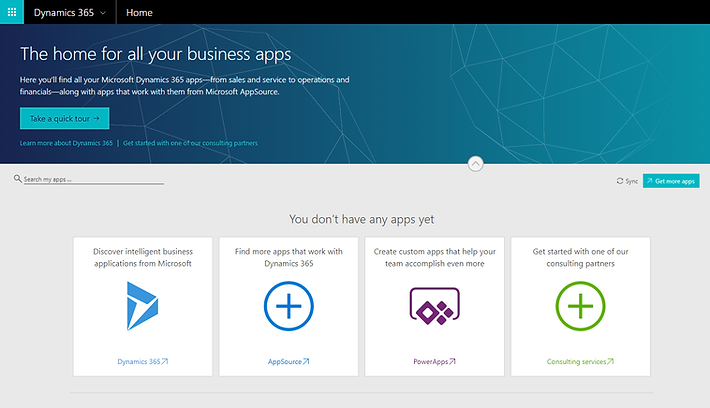Click the Get more apps button

coord(671,181)
